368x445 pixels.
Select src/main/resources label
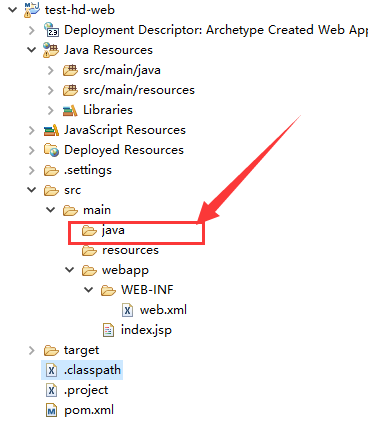(139, 90)
